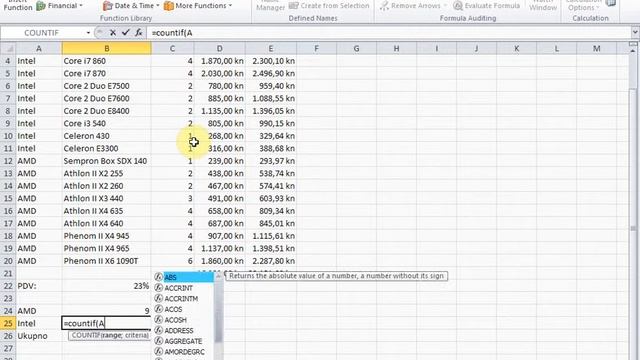Screen dimensions: 640x360
Task: Select column E header
Action: click(271, 49)
